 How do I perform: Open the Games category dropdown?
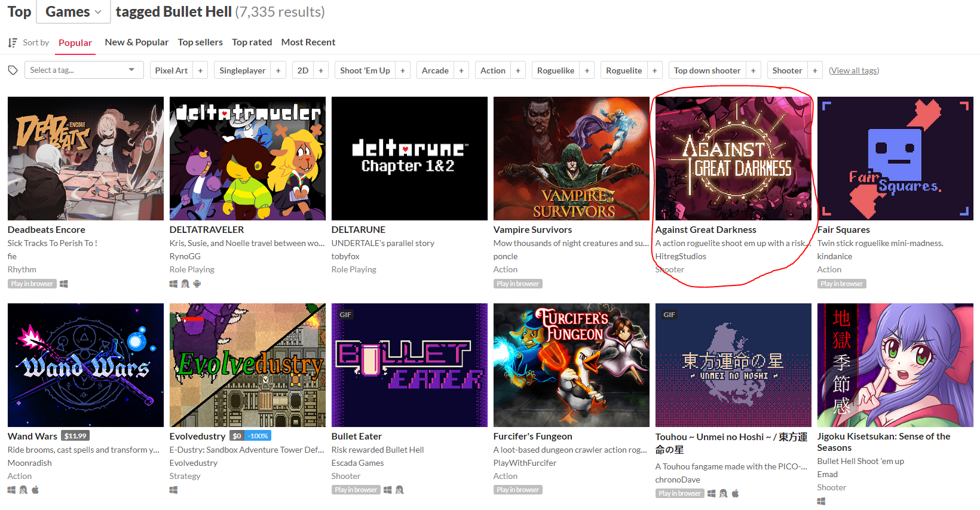pos(73,12)
